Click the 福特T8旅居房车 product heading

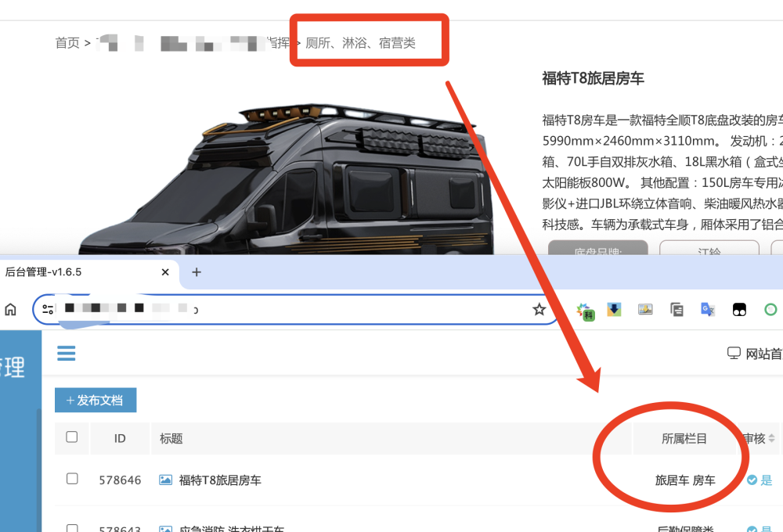[x=594, y=78]
